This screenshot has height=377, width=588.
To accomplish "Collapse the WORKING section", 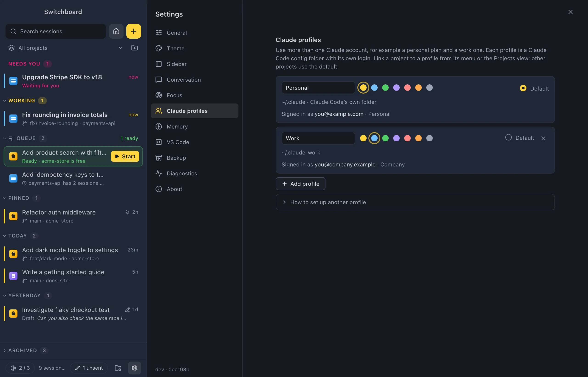I will click(x=5, y=101).
